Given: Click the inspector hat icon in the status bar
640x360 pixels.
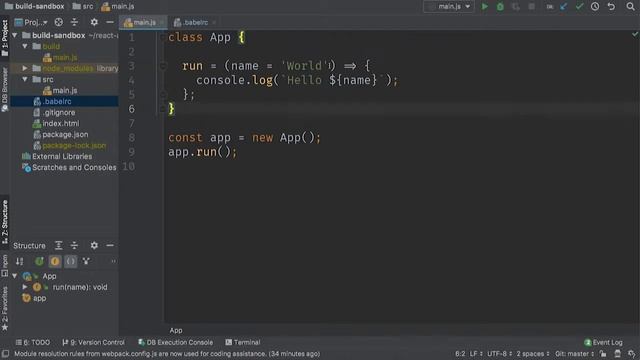Looking at the screenshot, I should tap(618, 354).
